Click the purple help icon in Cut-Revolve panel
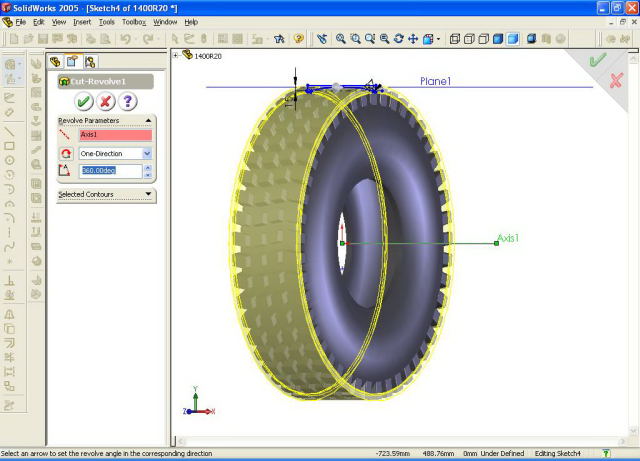 pyautogui.click(x=126, y=101)
